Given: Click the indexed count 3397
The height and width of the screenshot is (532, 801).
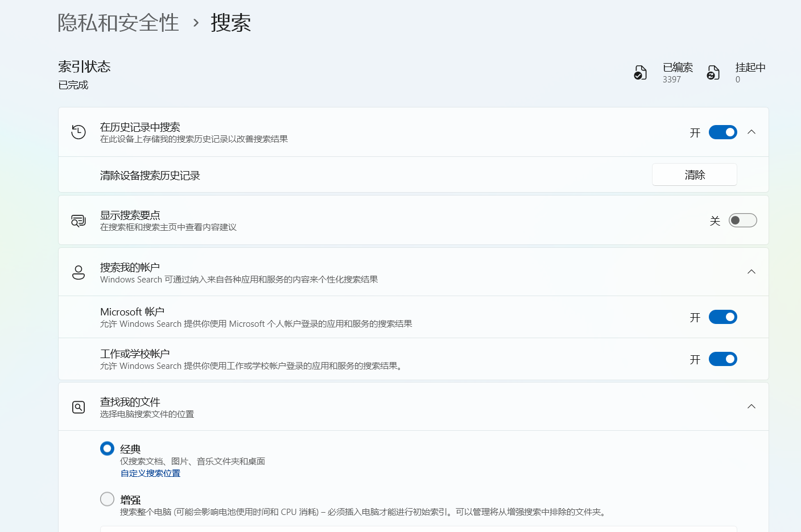Looking at the screenshot, I should [x=672, y=80].
